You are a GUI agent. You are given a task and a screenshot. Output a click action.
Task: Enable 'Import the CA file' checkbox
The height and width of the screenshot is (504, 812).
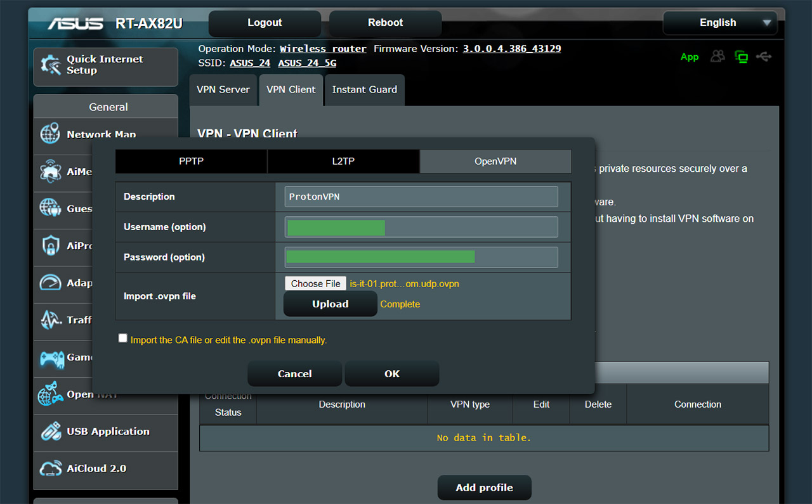pyautogui.click(x=123, y=339)
